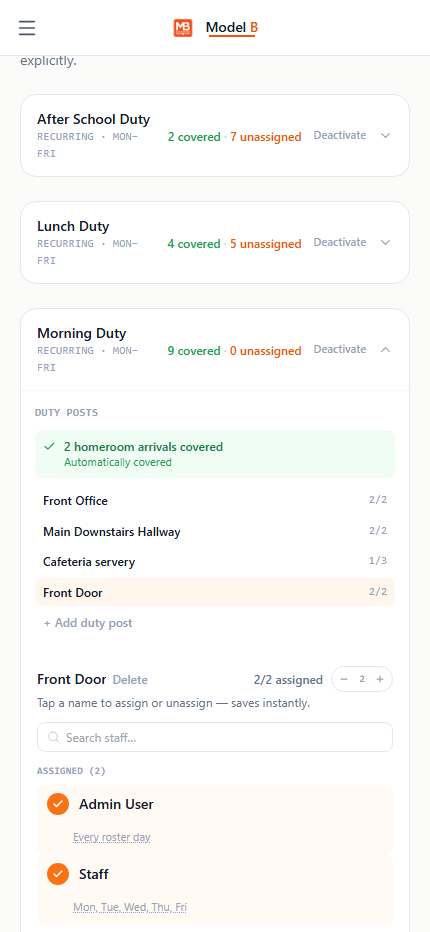
Task: Deactivate the Morning Duty roster
Action: point(340,350)
